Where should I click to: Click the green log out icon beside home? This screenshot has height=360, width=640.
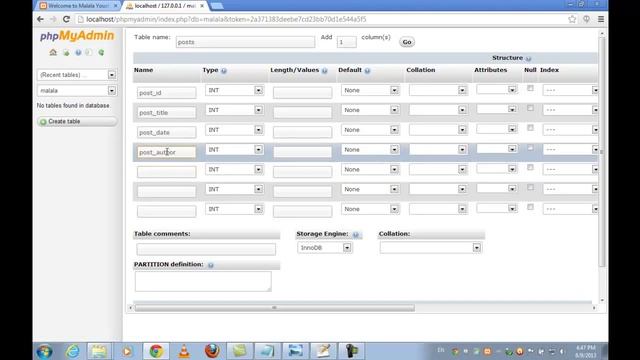(x=66, y=53)
